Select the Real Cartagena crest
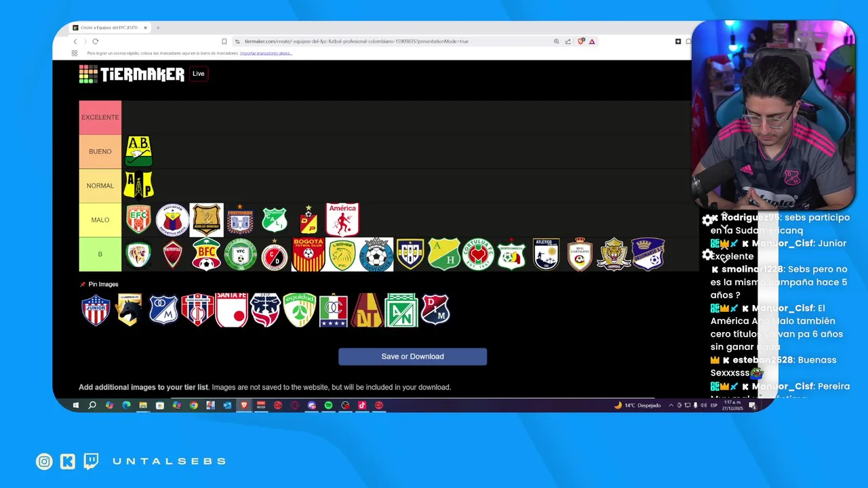 (x=580, y=254)
